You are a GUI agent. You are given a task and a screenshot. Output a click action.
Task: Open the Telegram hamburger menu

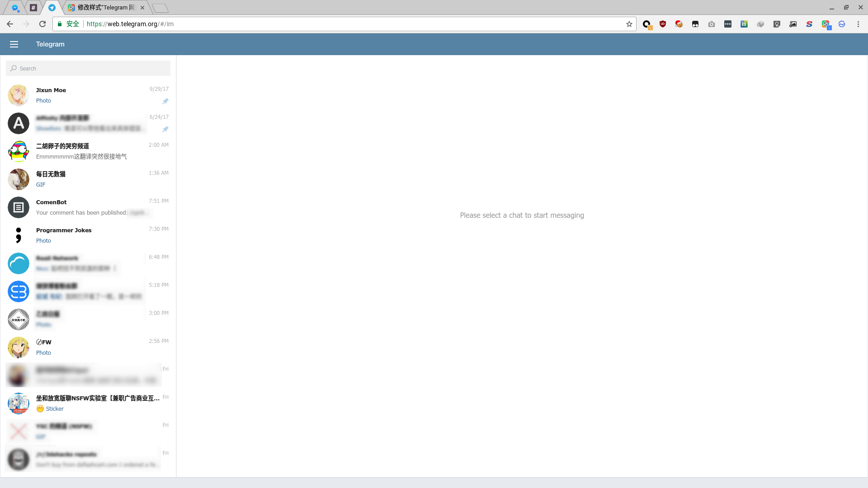coord(14,44)
